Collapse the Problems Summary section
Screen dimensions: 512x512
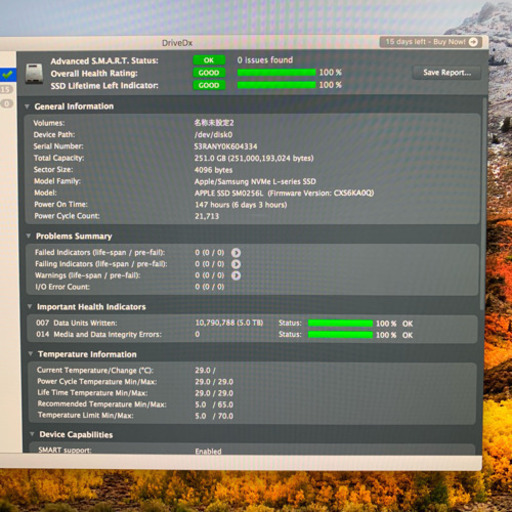coord(29,236)
